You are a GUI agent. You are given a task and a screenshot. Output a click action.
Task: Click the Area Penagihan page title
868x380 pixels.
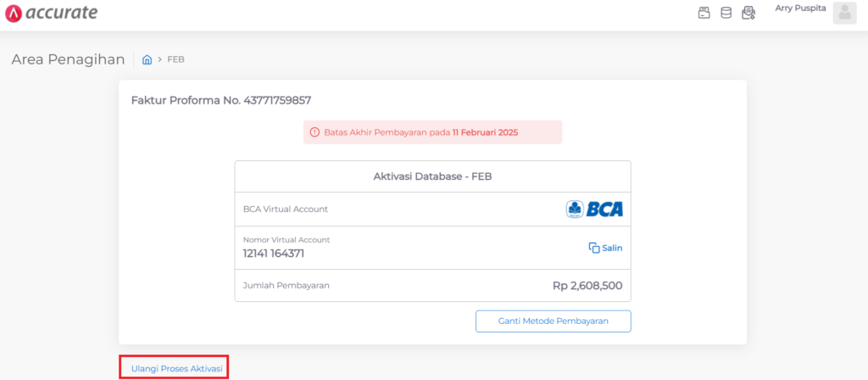click(68, 59)
